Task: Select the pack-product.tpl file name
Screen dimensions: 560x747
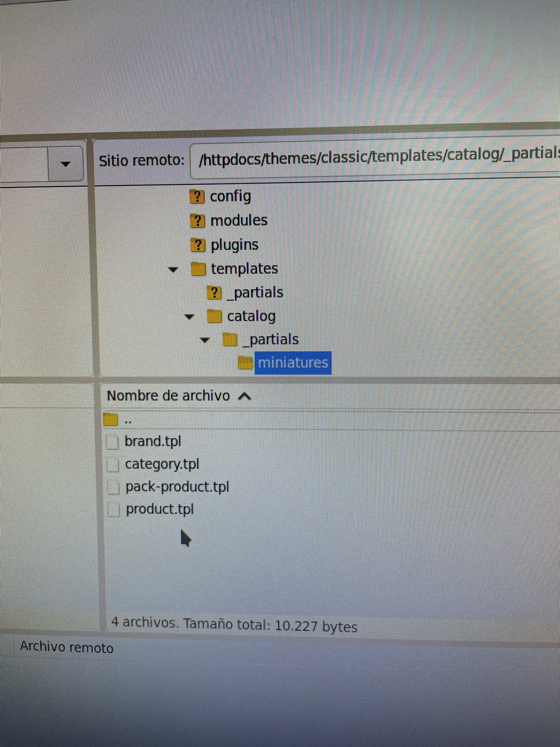Action: [177, 487]
